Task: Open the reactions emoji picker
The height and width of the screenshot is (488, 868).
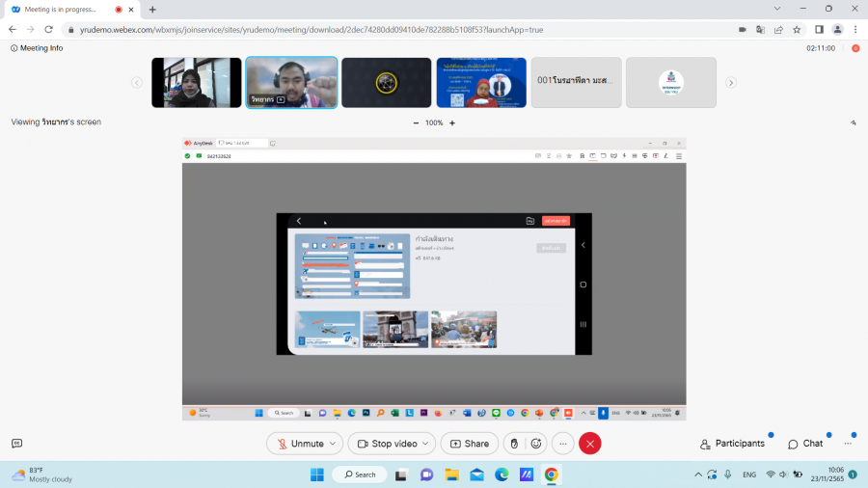Action: (x=536, y=444)
